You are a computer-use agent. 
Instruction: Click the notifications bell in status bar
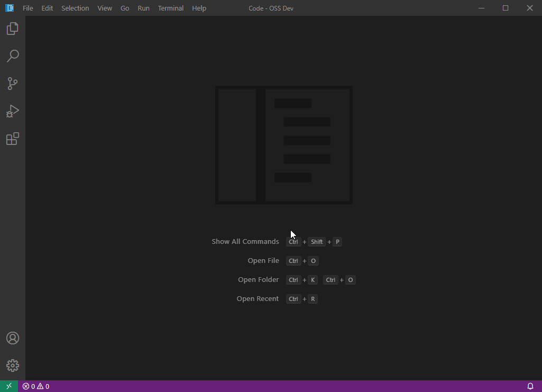(530, 386)
